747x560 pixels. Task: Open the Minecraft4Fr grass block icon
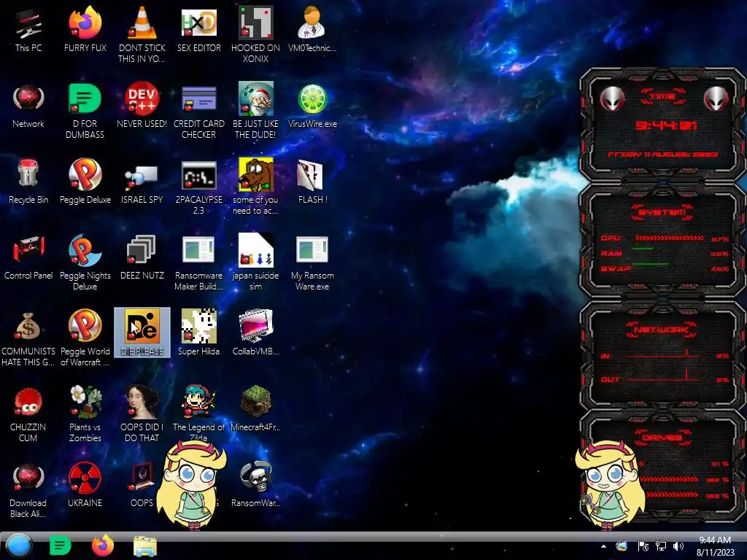pos(255,408)
